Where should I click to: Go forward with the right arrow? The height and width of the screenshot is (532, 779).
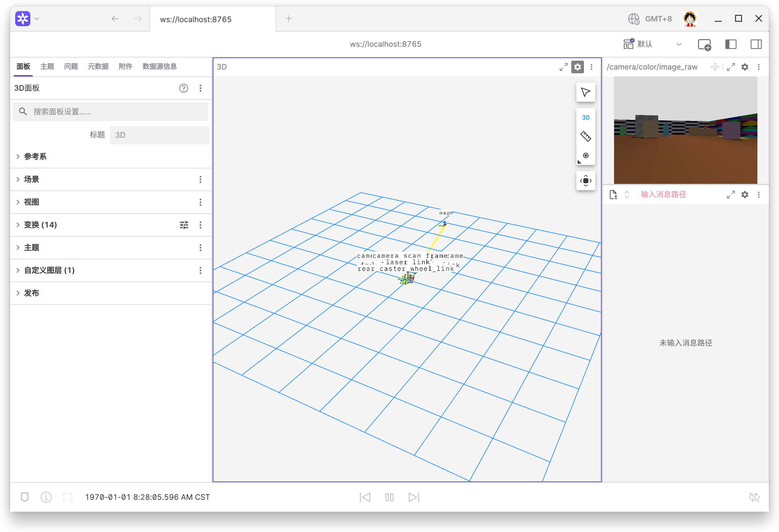(x=138, y=19)
